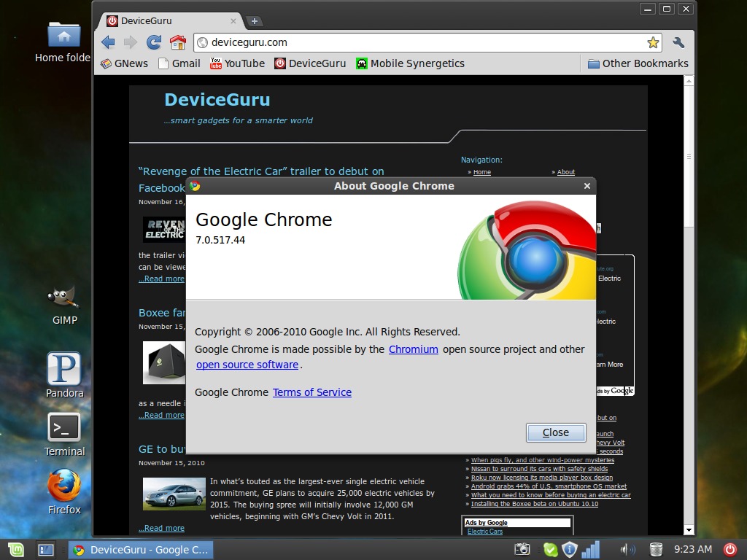Open the Chromium project link
Viewport: 747px width, 560px height.
(414, 349)
